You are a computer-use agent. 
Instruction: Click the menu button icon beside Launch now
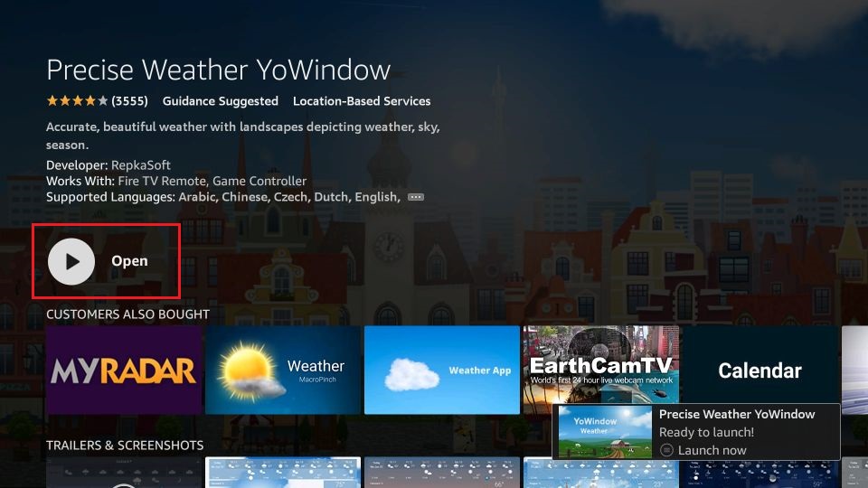(666, 450)
